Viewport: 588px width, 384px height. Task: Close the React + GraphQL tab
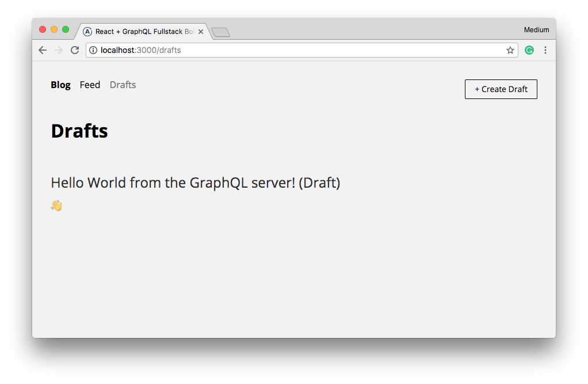pos(201,32)
